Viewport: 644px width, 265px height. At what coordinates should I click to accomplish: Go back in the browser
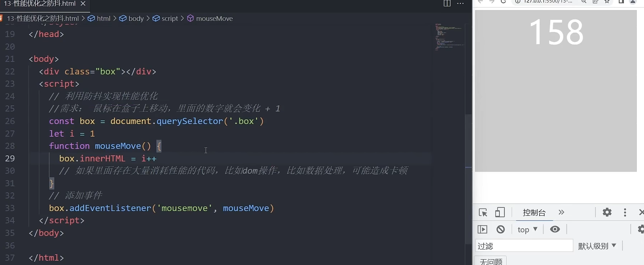click(x=480, y=1)
